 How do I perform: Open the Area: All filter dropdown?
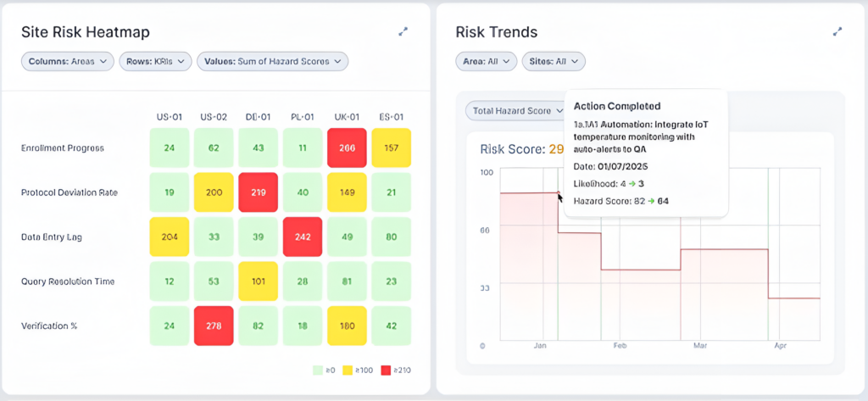tap(486, 61)
